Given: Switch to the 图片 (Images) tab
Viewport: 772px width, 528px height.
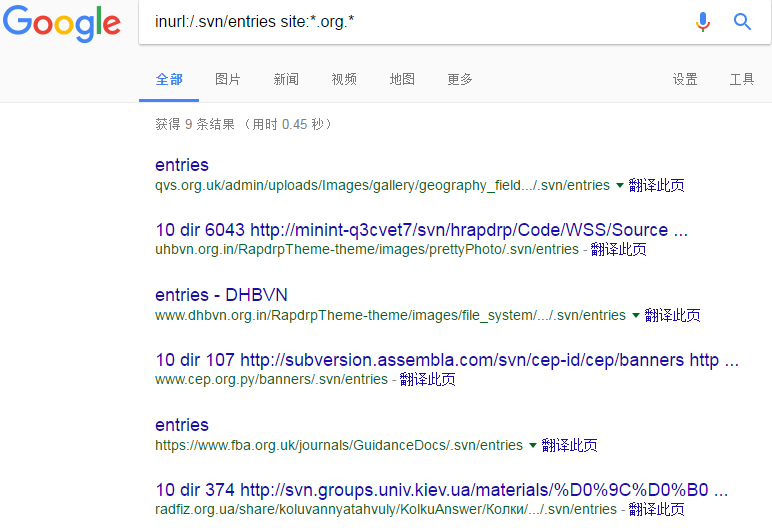Looking at the screenshot, I should (x=228, y=80).
